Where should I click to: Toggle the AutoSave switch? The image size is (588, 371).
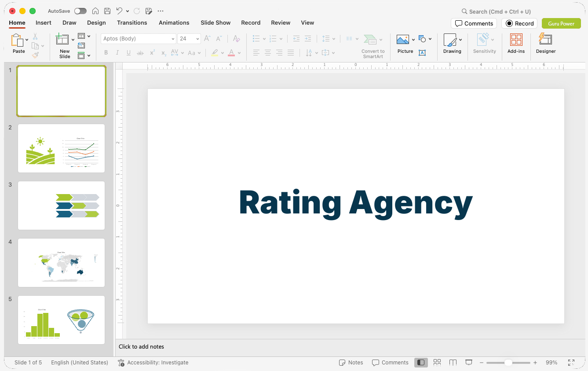(80, 11)
